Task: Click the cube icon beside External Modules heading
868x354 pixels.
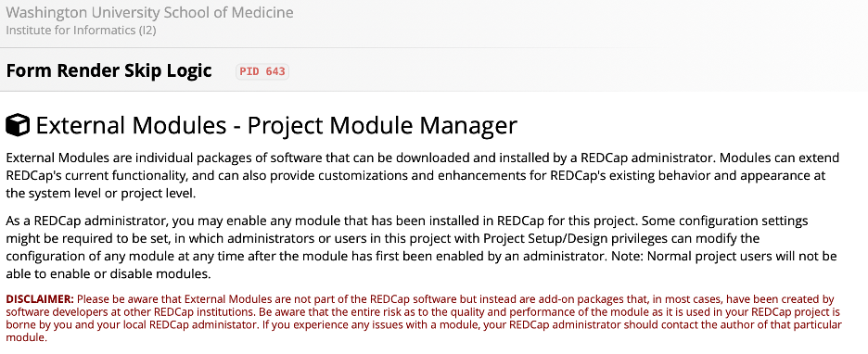Action: click(x=18, y=125)
